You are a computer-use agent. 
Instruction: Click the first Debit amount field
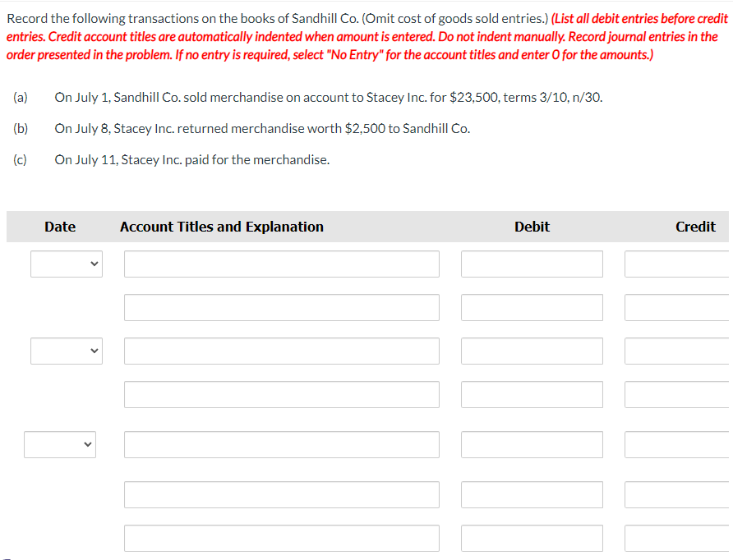(532, 264)
